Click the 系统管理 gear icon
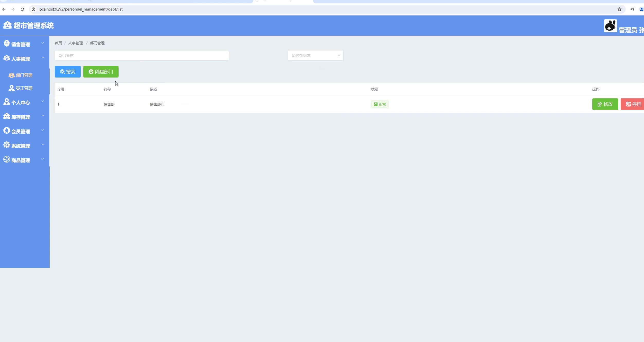 point(6,145)
